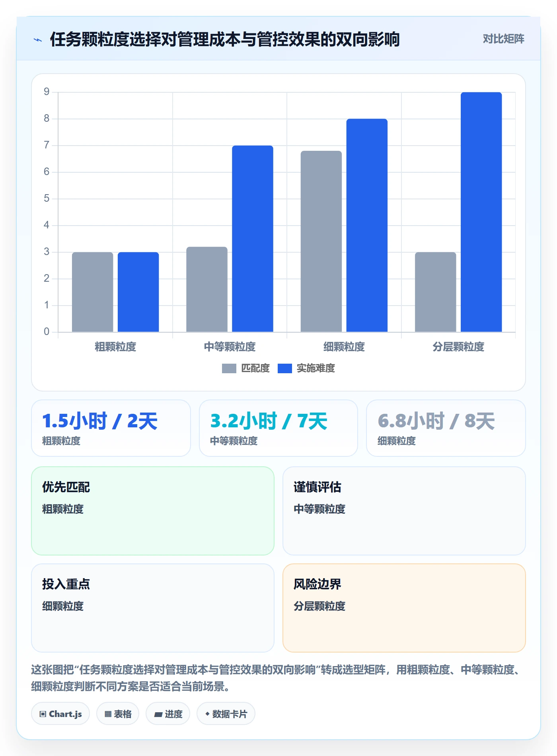Select the 进度 tag at the bottom
The width and height of the screenshot is (557, 756).
click(x=168, y=714)
